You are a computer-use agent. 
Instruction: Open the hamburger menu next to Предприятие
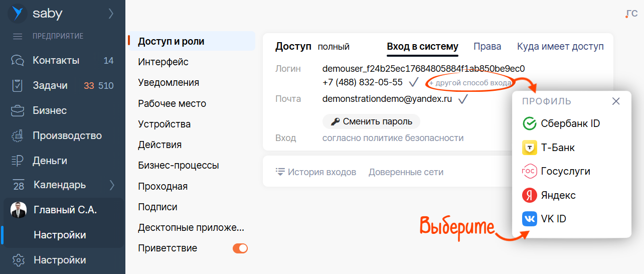pos(18,36)
